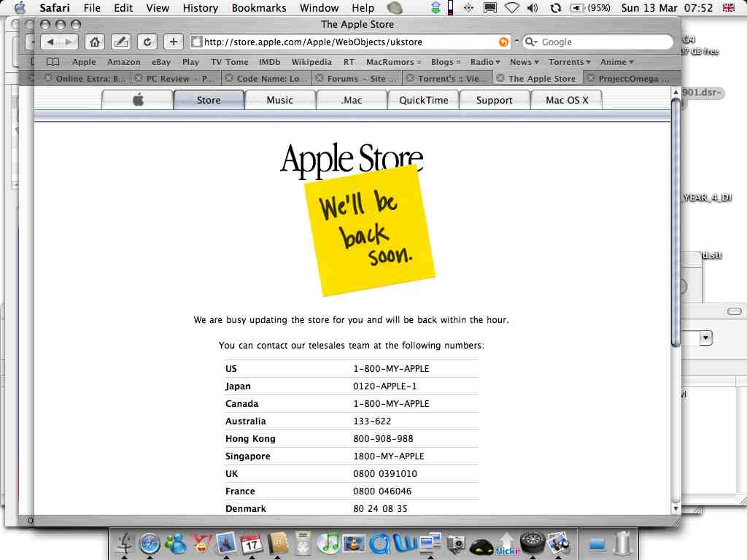Open the eBay bookmark
The image size is (747, 560).
[x=161, y=62]
